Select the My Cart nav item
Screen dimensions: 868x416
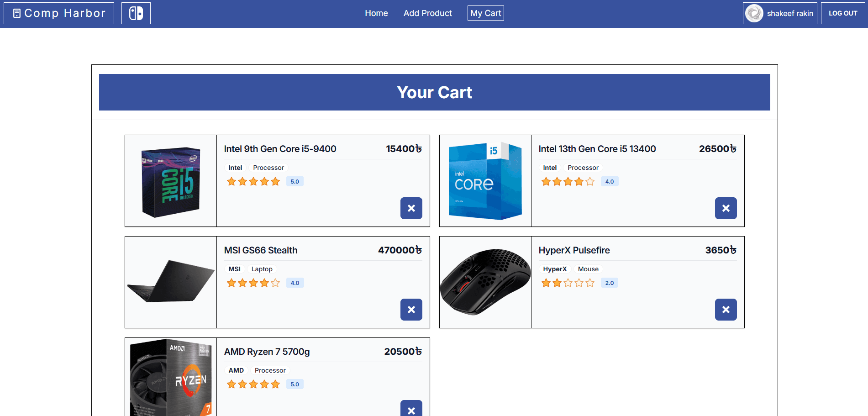485,13
